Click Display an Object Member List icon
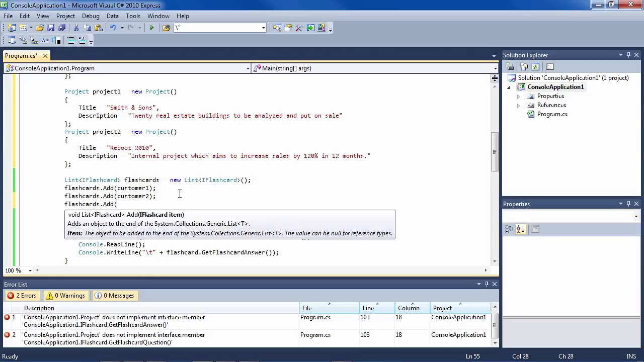This screenshot has width=644, height=362. [12, 41]
